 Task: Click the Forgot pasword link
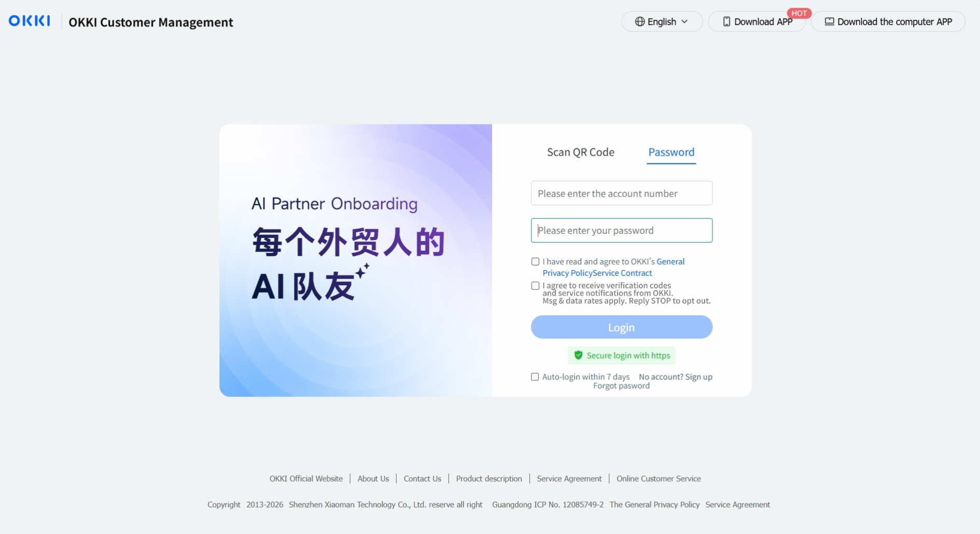[621, 386]
